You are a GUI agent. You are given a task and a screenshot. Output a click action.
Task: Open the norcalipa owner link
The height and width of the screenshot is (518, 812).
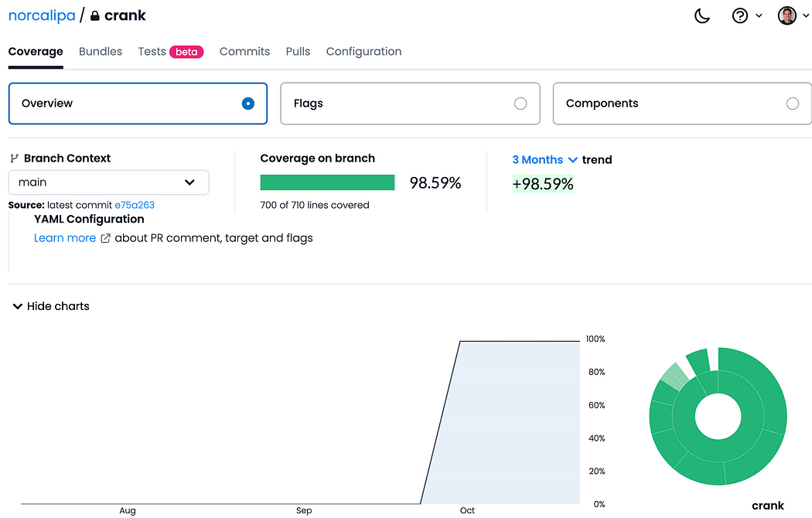(x=42, y=15)
